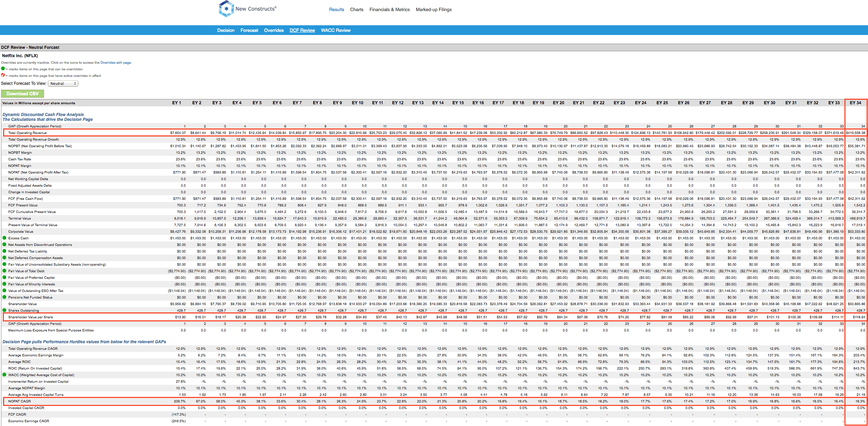This screenshot has width=868, height=426.
Task: Click Unconsolidated Subsidiary Assets override icon
Action: (x=5, y=264)
